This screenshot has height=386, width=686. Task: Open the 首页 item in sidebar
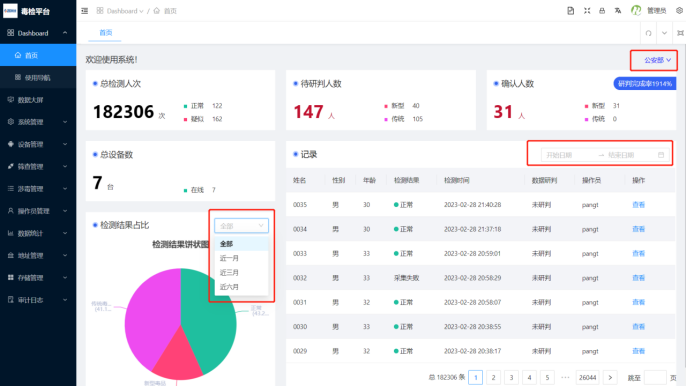(x=38, y=55)
